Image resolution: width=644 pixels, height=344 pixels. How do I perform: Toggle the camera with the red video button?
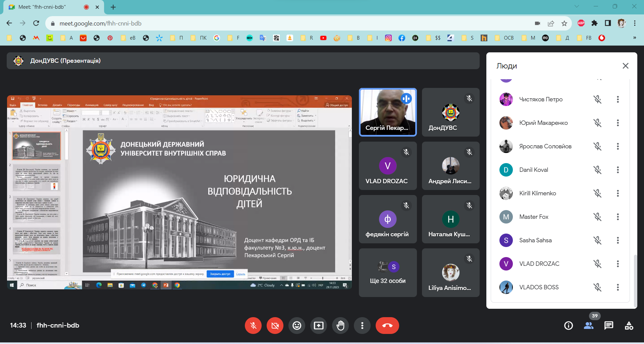coord(275,326)
